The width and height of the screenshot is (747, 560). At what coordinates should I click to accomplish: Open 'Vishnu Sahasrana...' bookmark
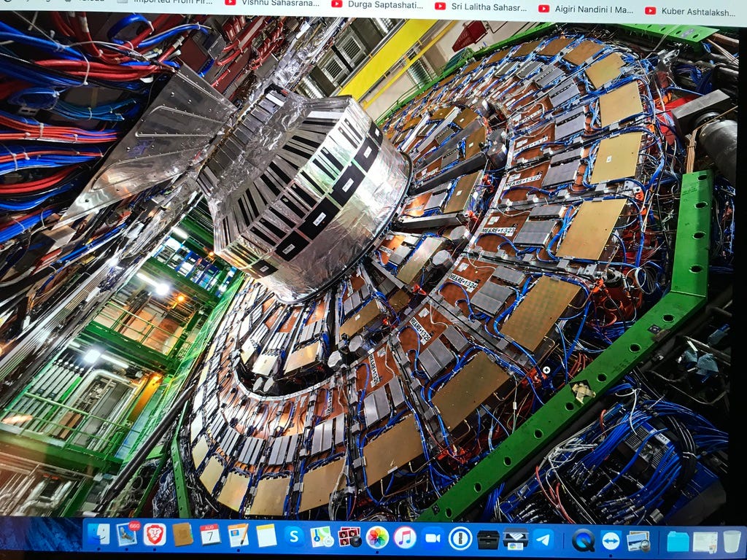pos(272,3)
